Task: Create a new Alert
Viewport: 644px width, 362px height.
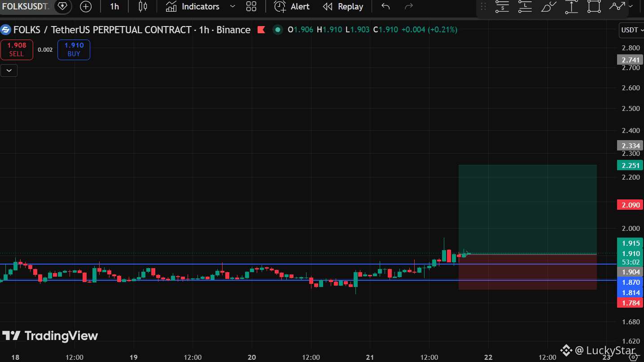Action: click(x=292, y=6)
